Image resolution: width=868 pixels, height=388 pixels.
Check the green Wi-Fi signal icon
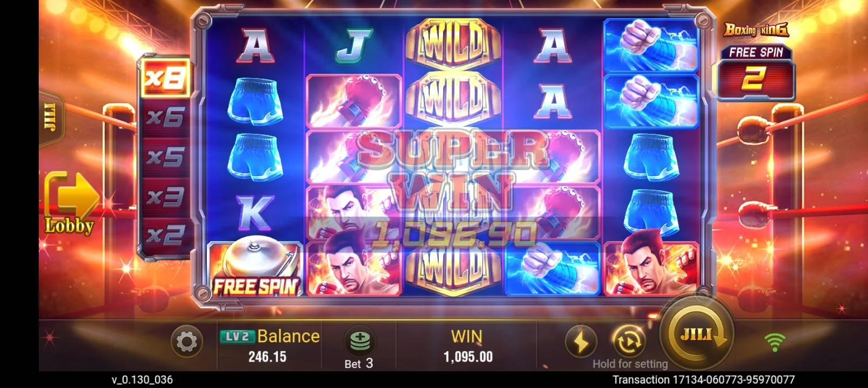pyautogui.click(x=775, y=342)
